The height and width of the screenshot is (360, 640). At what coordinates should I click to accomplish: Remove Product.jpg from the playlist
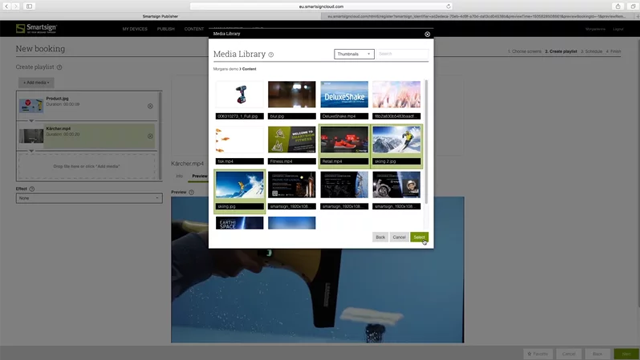coord(150,106)
